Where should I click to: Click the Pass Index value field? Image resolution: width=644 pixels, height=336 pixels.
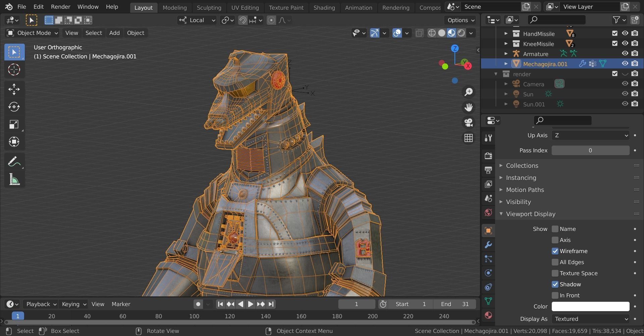tap(591, 150)
